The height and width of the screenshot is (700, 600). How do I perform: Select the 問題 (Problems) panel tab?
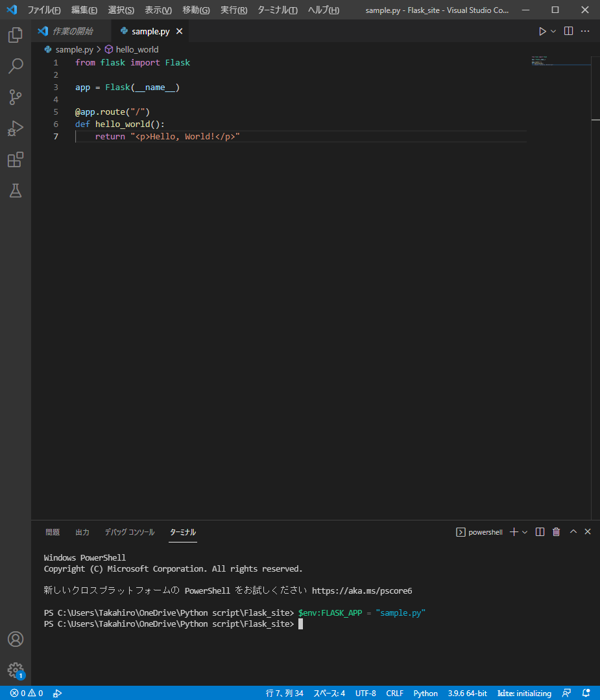tap(52, 531)
